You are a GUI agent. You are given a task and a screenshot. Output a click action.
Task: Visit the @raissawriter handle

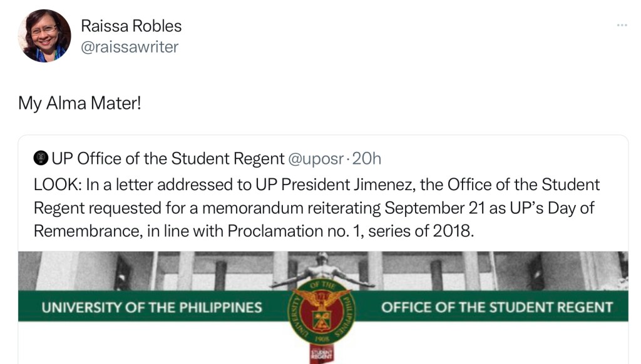click(x=130, y=47)
